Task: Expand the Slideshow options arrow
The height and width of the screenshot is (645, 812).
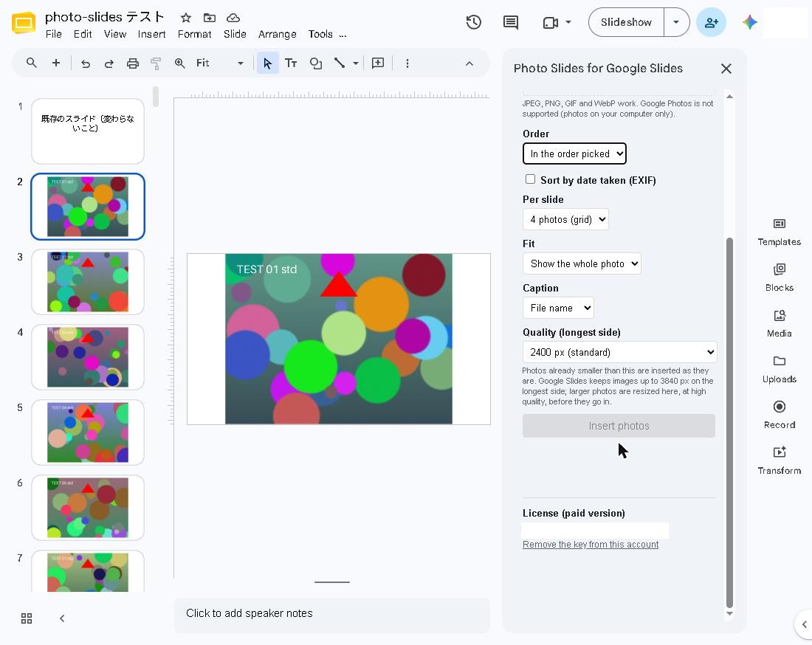Action: [675, 22]
